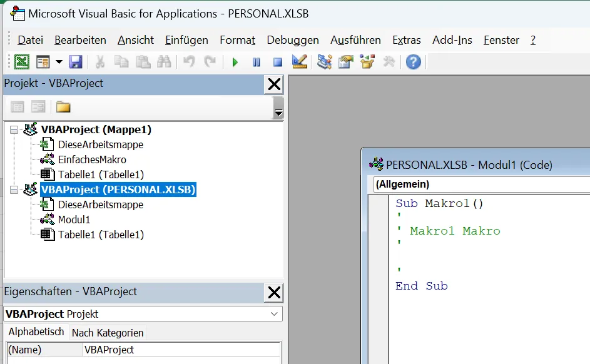Image resolution: width=590 pixels, height=364 pixels.
Task: Open the question mark help menu
Action: click(533, 40)
